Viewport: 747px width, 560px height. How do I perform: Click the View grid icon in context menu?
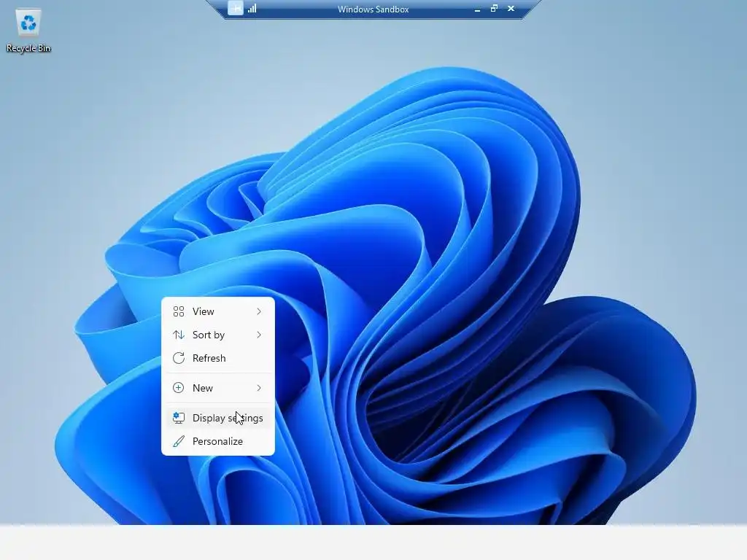tap(179, 311)
